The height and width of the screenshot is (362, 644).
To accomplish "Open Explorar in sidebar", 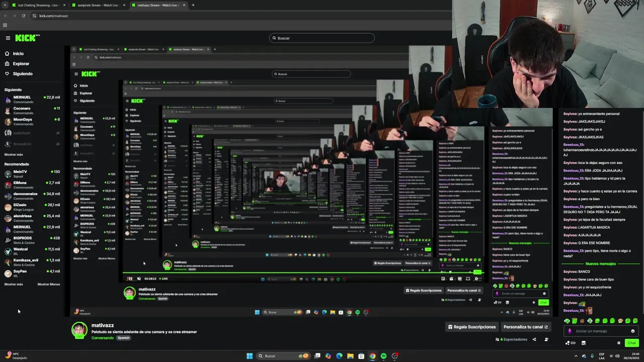I will (21, 64).
